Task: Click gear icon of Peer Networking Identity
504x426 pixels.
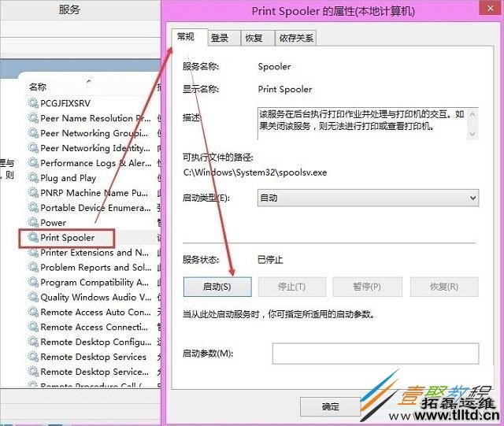Action: (x=33, y=148)
